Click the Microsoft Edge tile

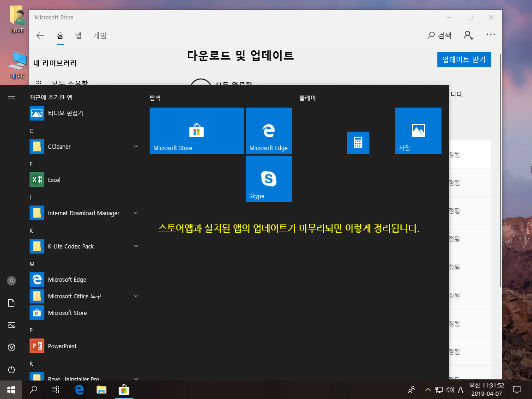269,131
